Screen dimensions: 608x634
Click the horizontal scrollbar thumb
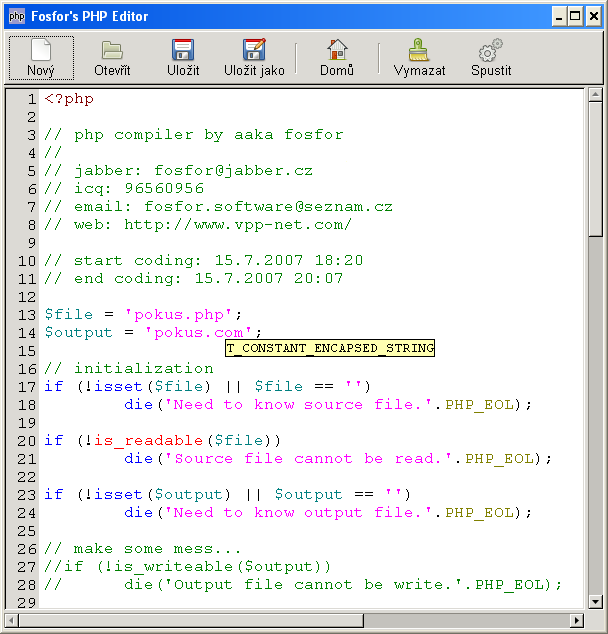pos(191,620)
